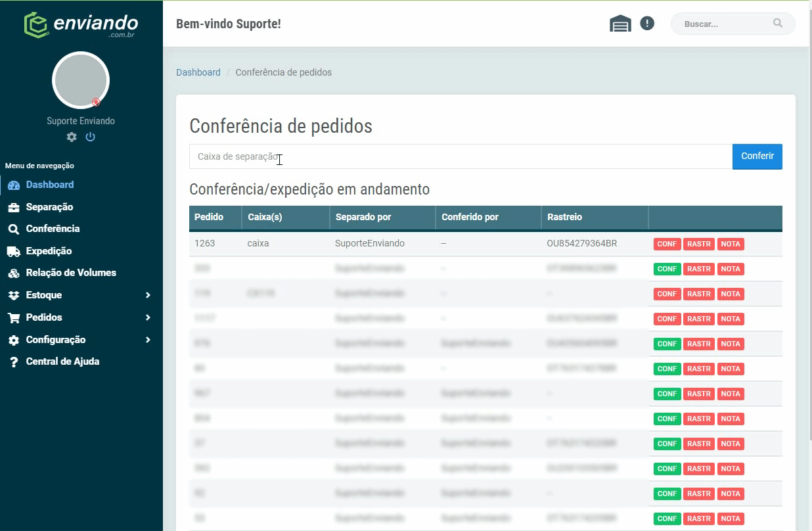Click the power logout icon
812x531 pixels.
click(x=91, y=137)
